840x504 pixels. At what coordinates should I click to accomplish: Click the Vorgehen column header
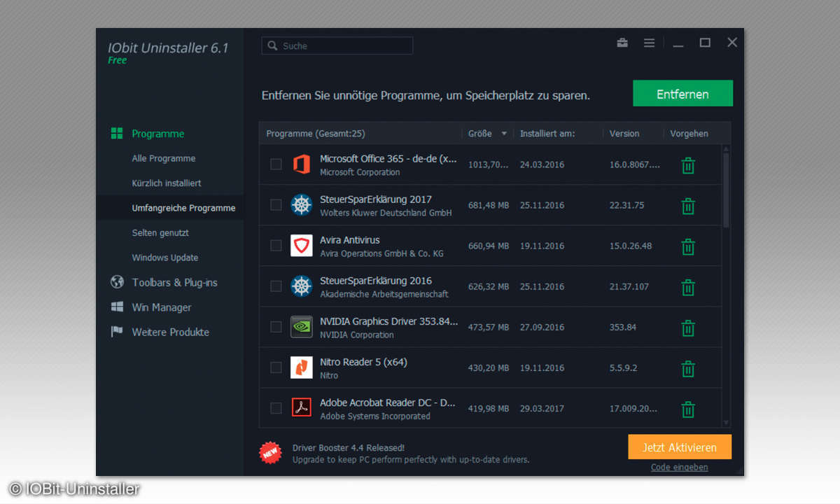689,133
